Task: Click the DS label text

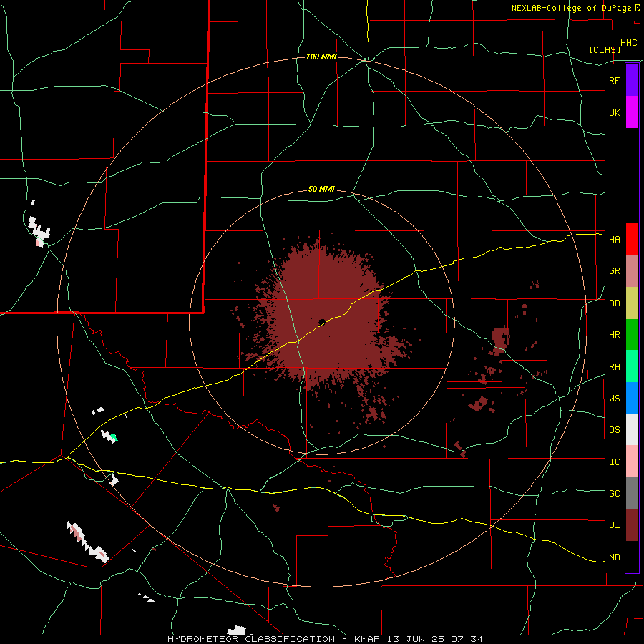Action: point(614,430)
